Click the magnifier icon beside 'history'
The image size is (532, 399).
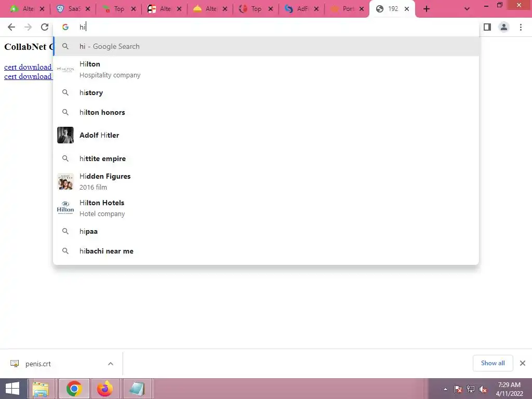65,92
